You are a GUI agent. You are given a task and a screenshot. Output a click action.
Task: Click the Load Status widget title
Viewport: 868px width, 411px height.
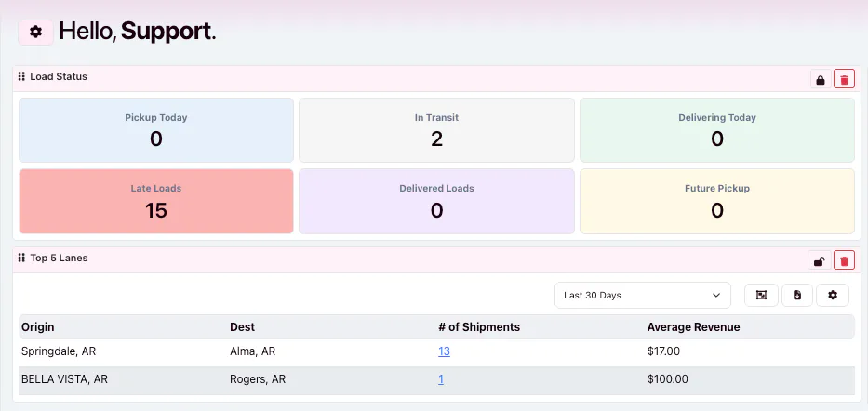click(x=59, y=76)
